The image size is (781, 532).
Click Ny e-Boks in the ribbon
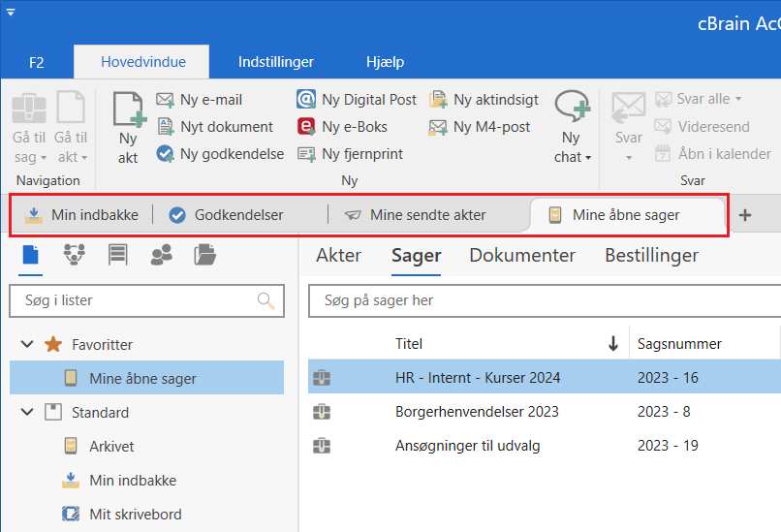[x=342, y=127]
